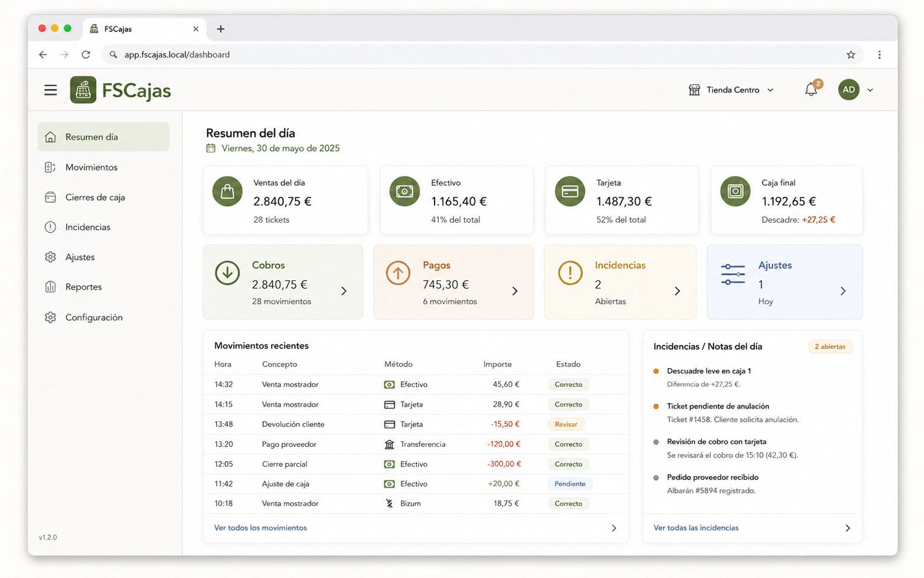Screen dimensions: 924x578
Task: Click the cash icon in 14:32 row
Action: click(389, 385)
